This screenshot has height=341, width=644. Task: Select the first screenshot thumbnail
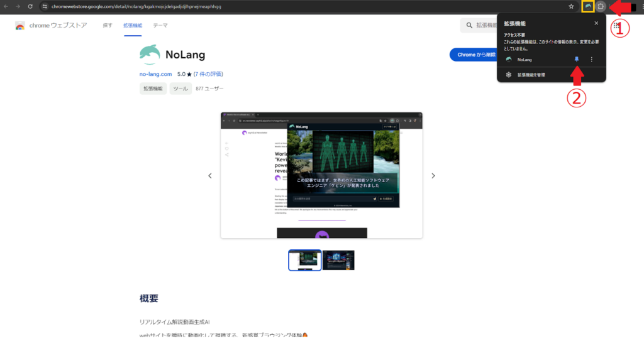coord(305,260)
